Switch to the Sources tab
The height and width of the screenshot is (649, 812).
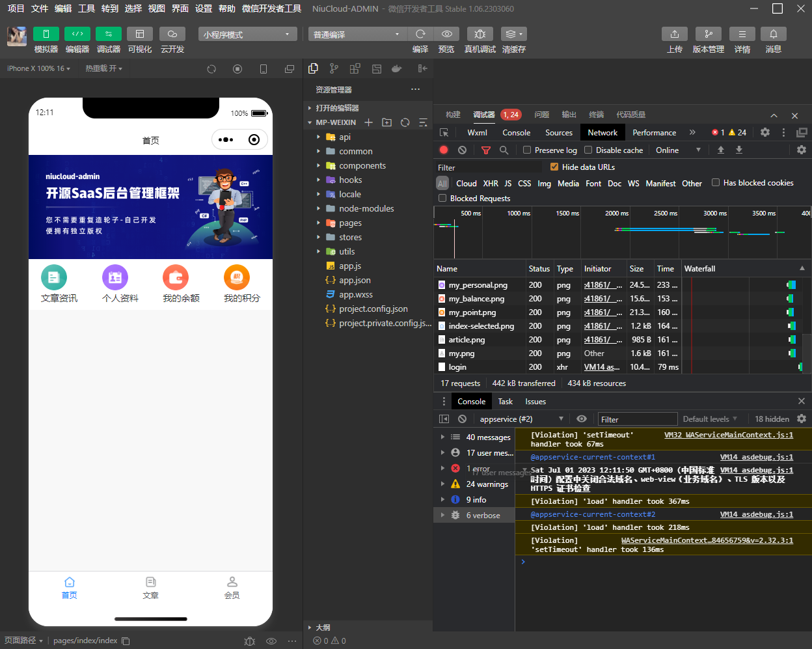[x=559, y=132]
